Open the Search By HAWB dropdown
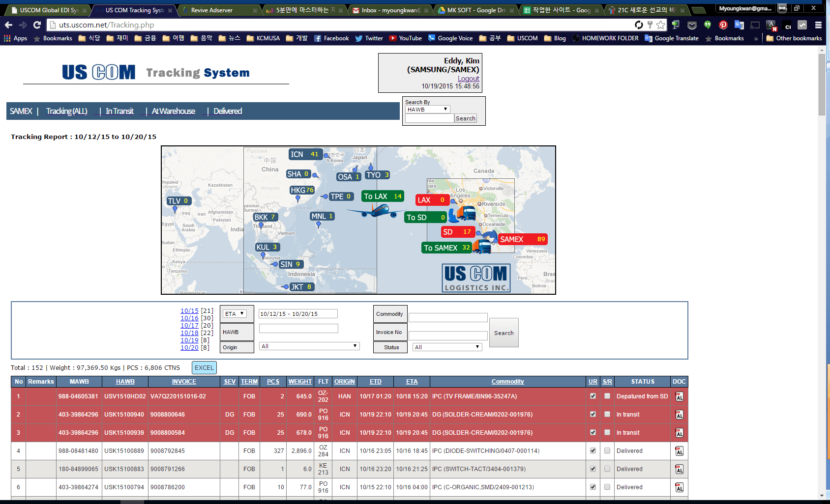Image resolution: width=830 pixels, height=504 pixels. tap(427, 110)
